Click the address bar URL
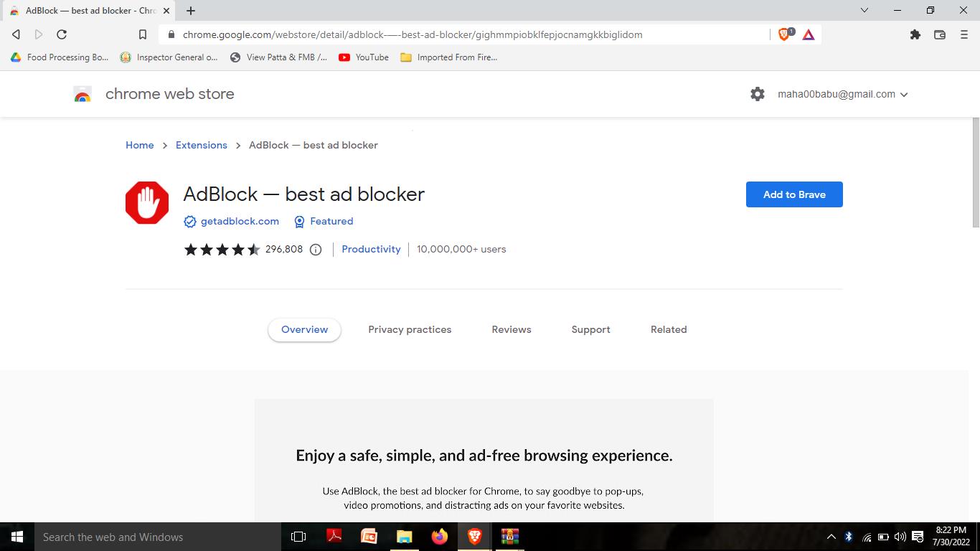The width and height of the screenshot is (980, 551). pos(413,34)
